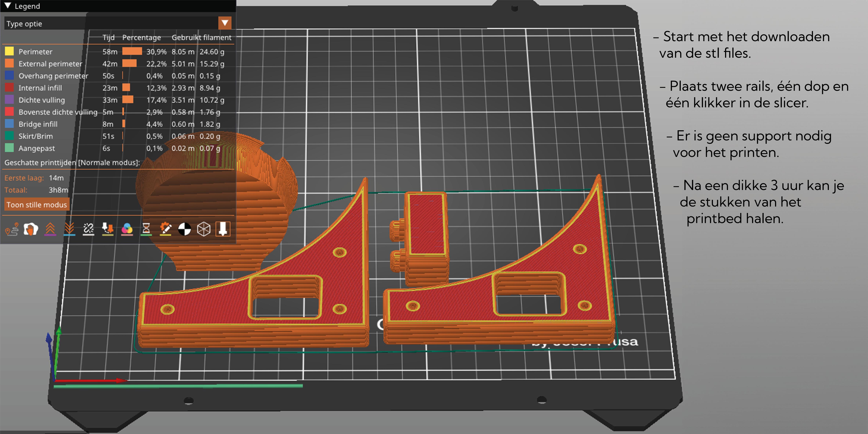
Task: Toggle tool changes icon
Action: pos(107,229)
